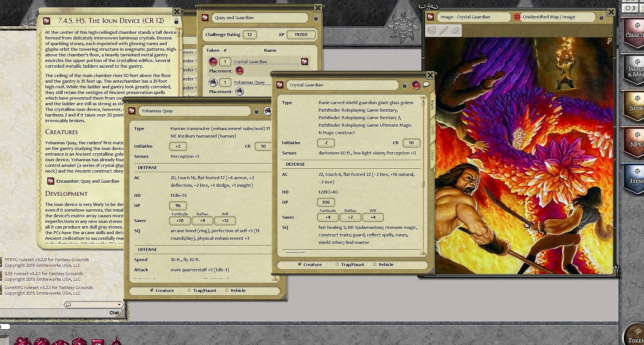Click the Crystal Guardian CR 10 box

[x=411, y=143]
